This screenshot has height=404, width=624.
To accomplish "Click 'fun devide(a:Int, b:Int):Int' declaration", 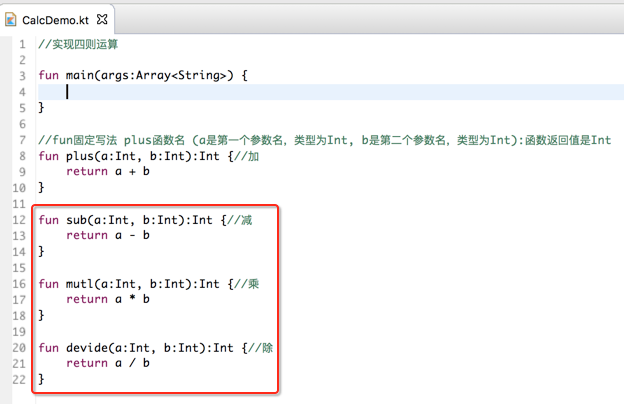I will [136, 348].
